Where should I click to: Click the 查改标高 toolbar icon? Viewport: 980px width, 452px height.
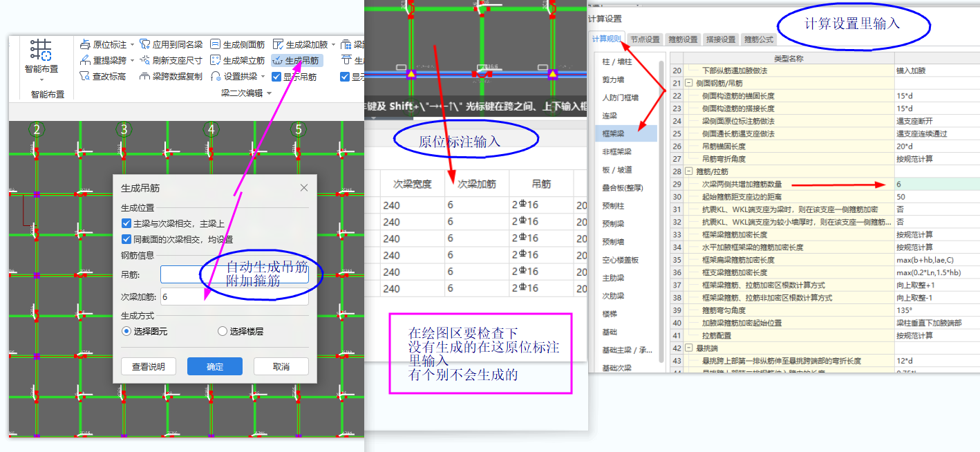click(x=85, y=76)
